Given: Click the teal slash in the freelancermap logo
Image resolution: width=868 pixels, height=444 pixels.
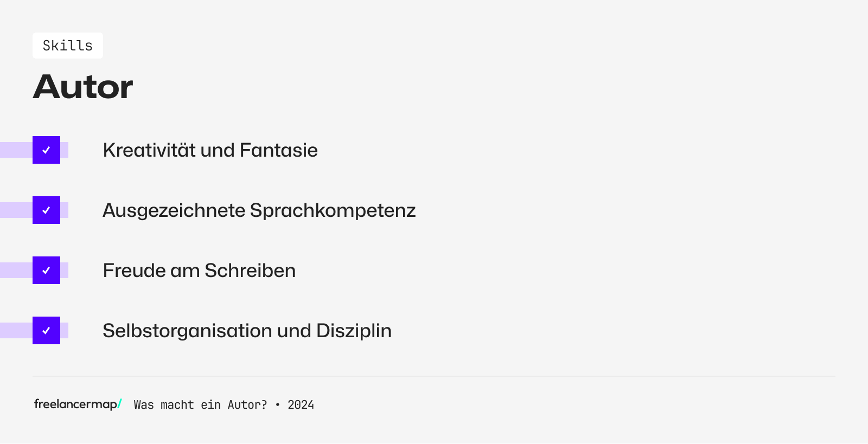Looking at the screenshot, I should (x=120, y=404).
